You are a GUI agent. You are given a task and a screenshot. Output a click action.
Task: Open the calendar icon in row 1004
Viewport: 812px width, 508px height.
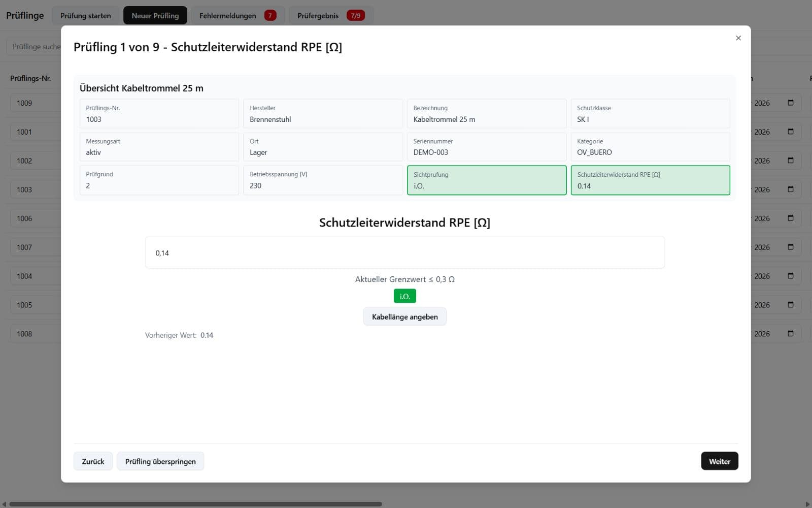(791, 276)
